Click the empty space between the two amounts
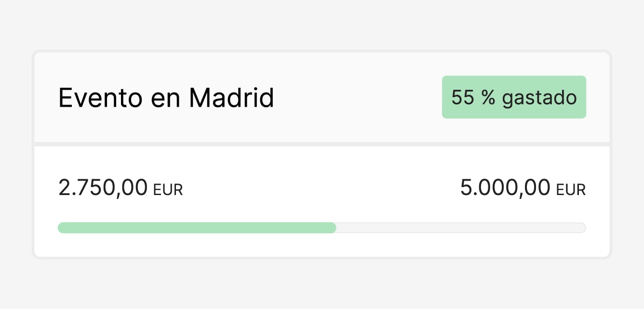Viewport: 644px width, 309px height. pos(321,187)
